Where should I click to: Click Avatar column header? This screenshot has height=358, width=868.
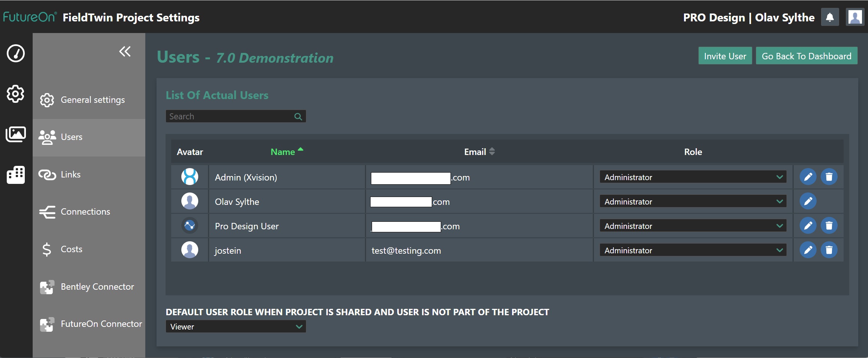tap(190, 152)
